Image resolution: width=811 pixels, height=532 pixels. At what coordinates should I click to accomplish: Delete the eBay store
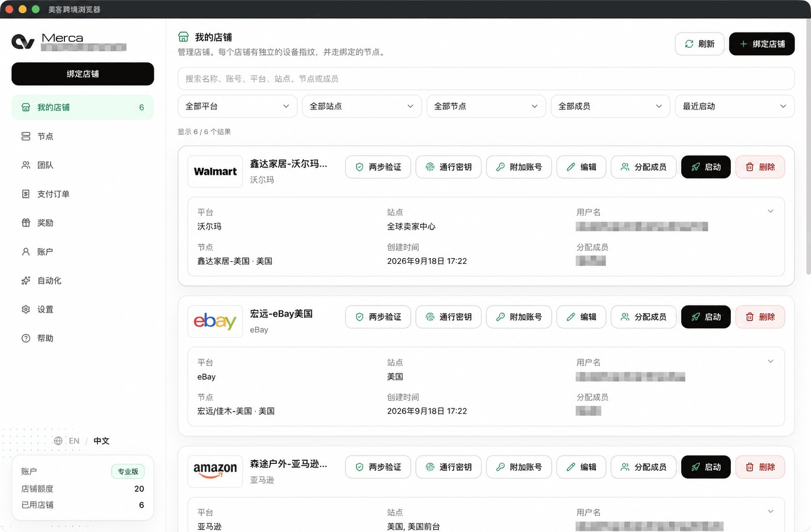click(x=760, y=317)
